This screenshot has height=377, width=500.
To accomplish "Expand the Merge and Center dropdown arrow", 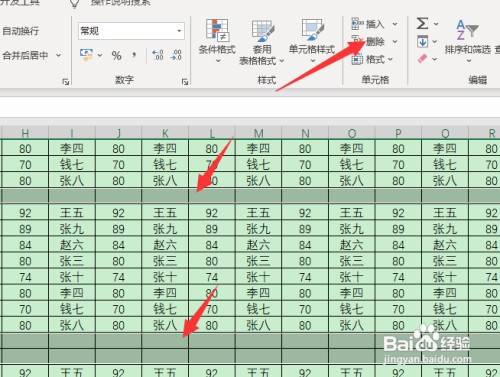I will click(58, 55).
